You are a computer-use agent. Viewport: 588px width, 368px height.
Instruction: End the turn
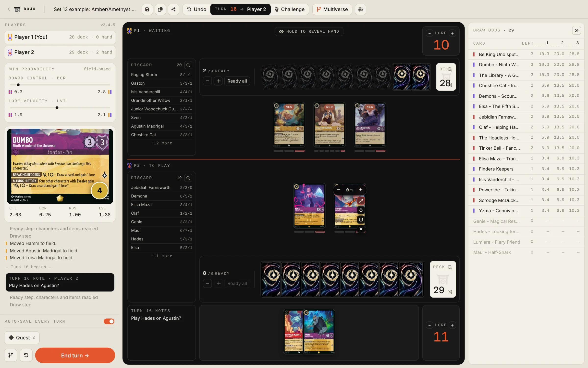tap(75, 355)
